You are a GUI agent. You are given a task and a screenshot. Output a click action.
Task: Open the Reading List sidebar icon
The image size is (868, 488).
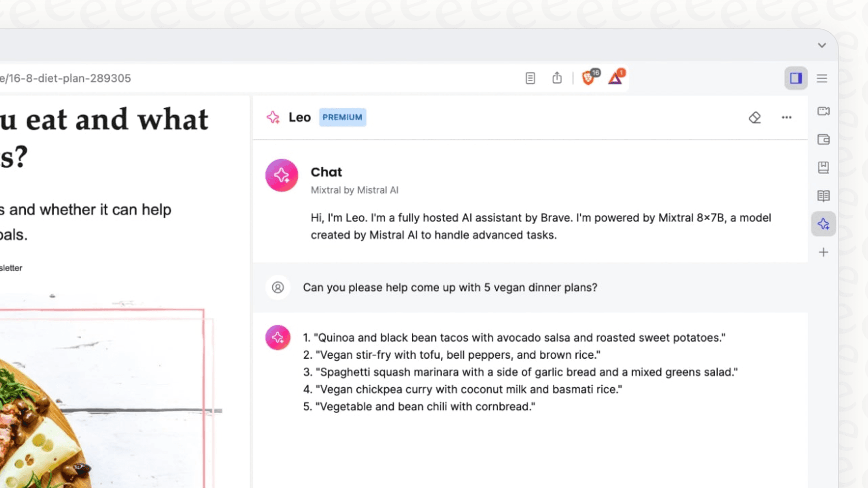coord(823,196)
